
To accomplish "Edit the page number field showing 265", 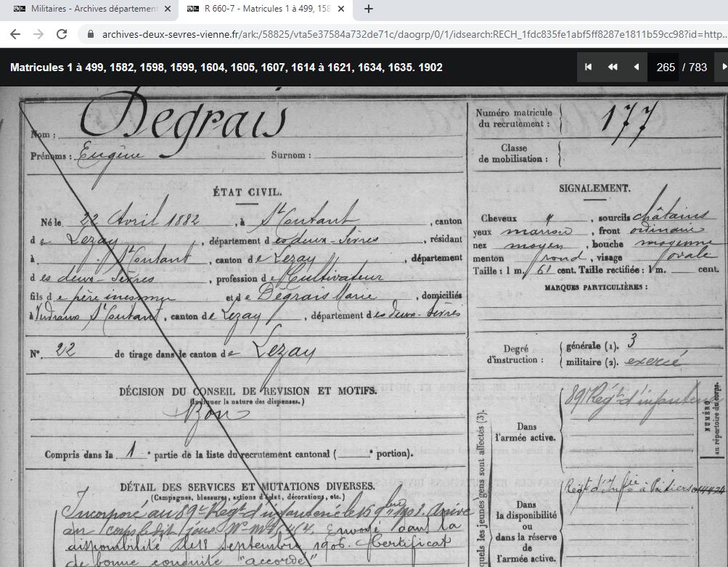I will [665, 68].
